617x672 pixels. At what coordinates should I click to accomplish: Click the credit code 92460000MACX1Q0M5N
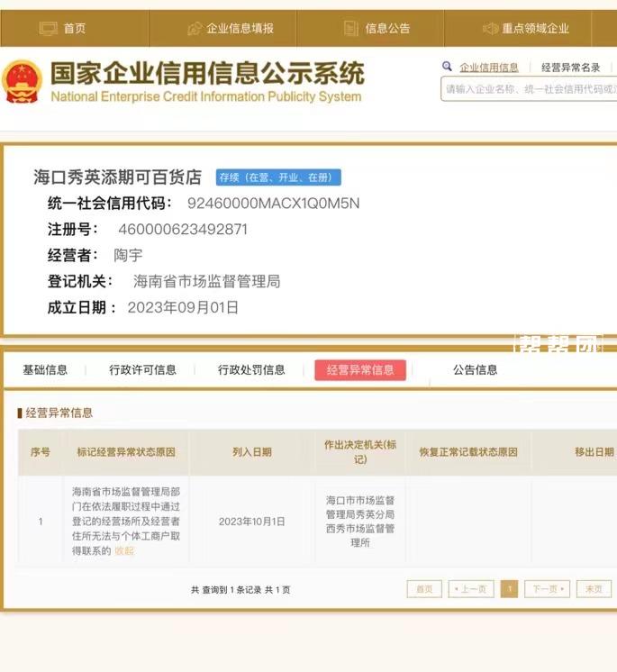(273, 204)
